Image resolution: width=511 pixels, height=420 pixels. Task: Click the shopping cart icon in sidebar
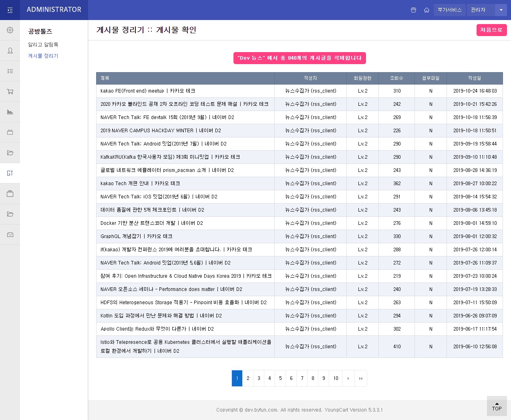pyautogui.click(x=10, y=91)
